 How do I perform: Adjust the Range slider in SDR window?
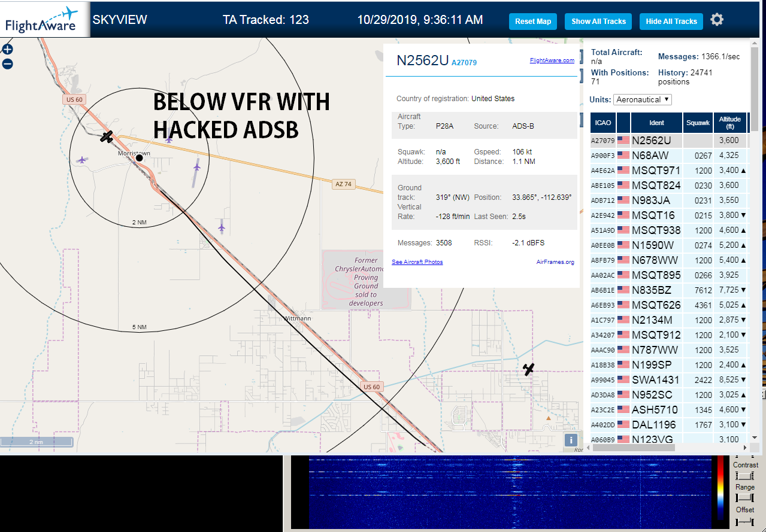pos(744,498)
